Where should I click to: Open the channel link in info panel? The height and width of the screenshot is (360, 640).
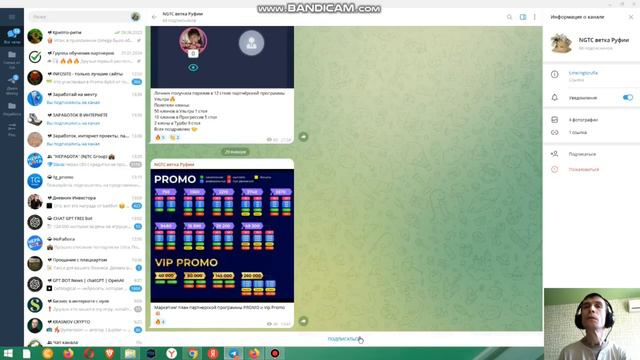[x=583, y=73]
